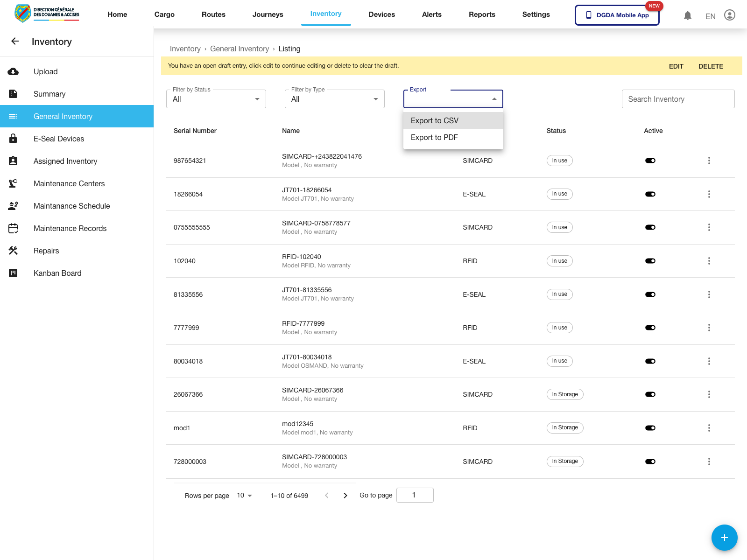Toggle Active off for SIMCARD-728000003

click(650, 461)
